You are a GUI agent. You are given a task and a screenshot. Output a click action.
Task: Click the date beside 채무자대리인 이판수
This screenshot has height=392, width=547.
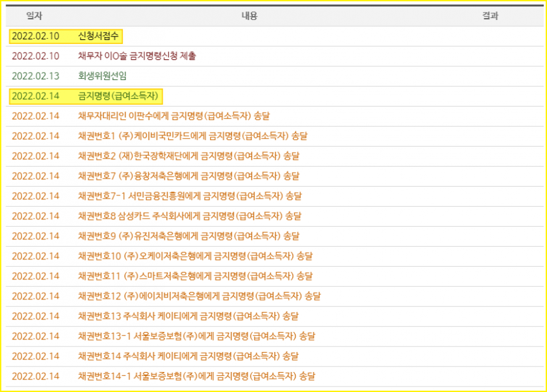click(x=35, y=116)
